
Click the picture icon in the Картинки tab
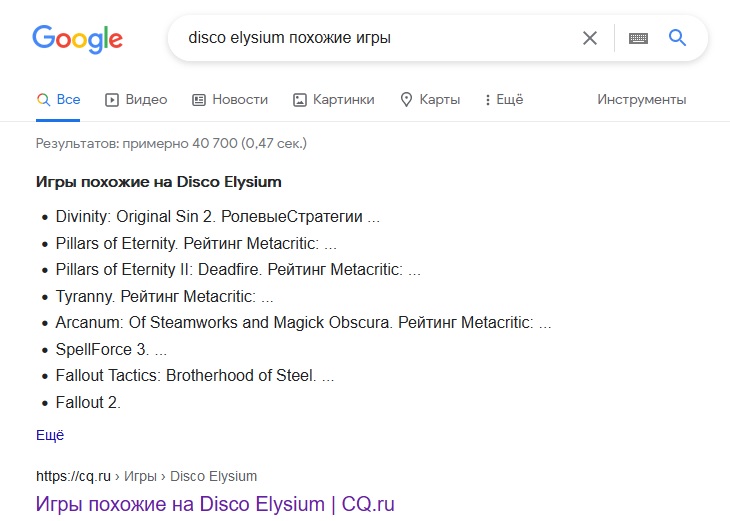point(299,99)
